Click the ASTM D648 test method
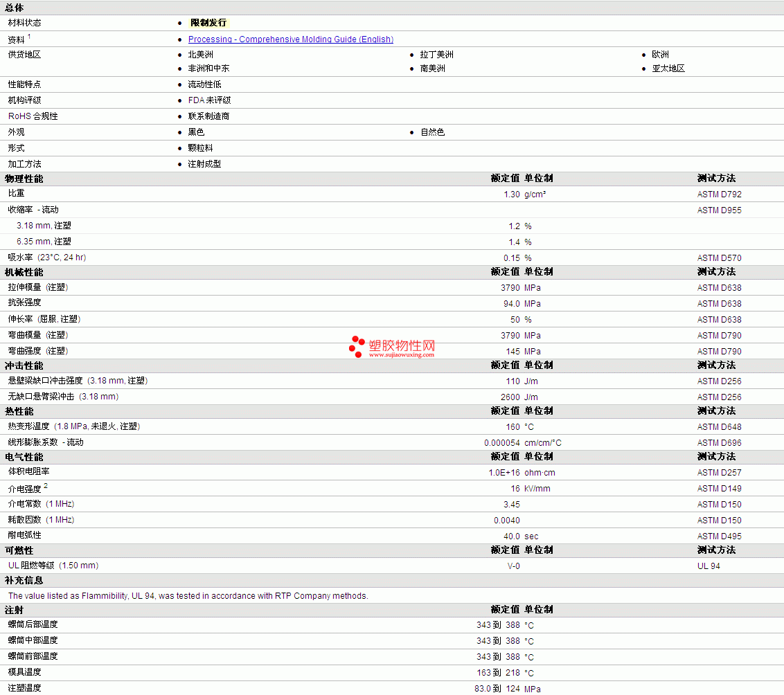This screenshot has height=695, width=784. point(719,427)
